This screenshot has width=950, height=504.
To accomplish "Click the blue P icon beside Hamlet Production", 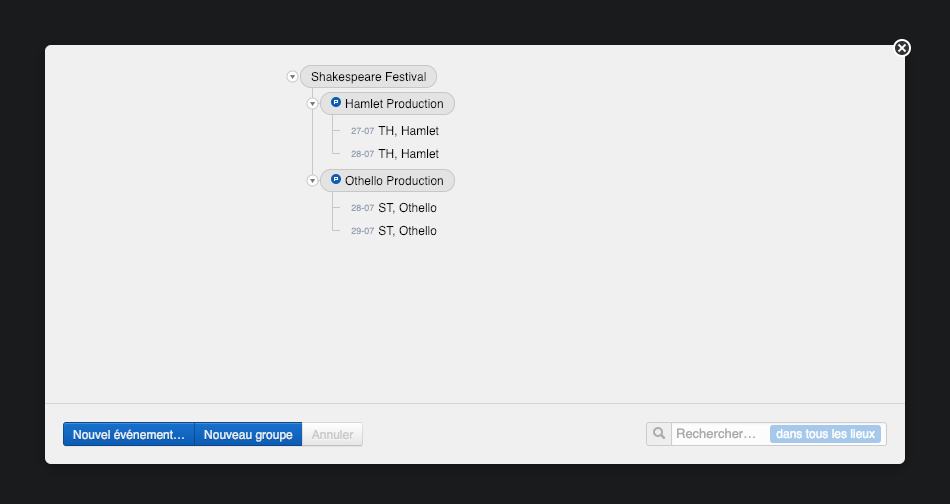I will point(336,103).
